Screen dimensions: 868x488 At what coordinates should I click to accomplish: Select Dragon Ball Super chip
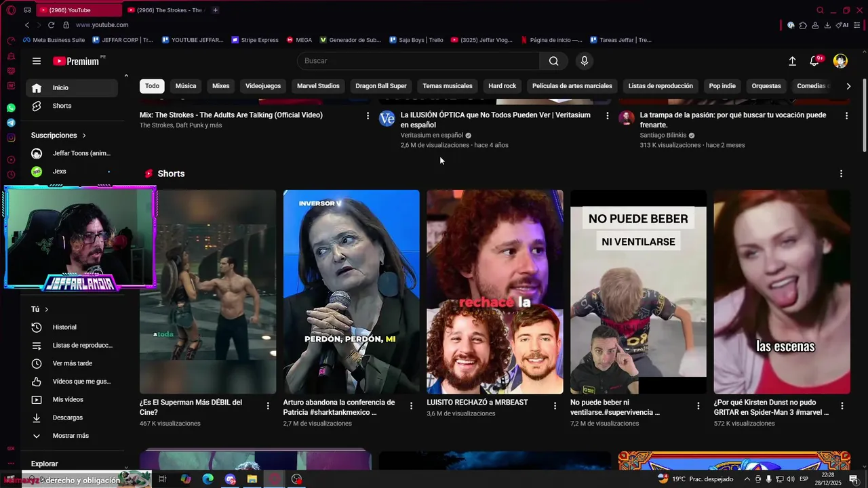point(381,86)
